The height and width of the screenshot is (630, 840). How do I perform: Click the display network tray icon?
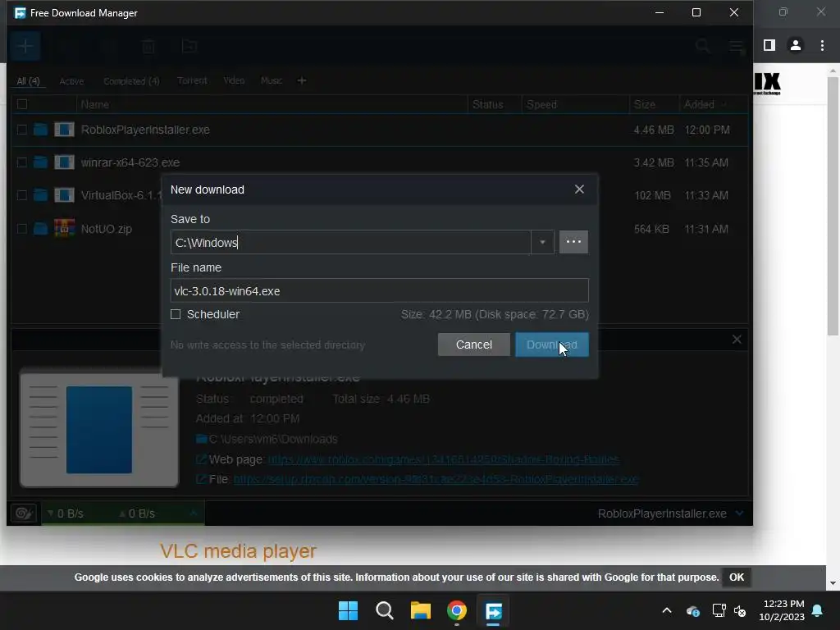[x=719, y=610]
